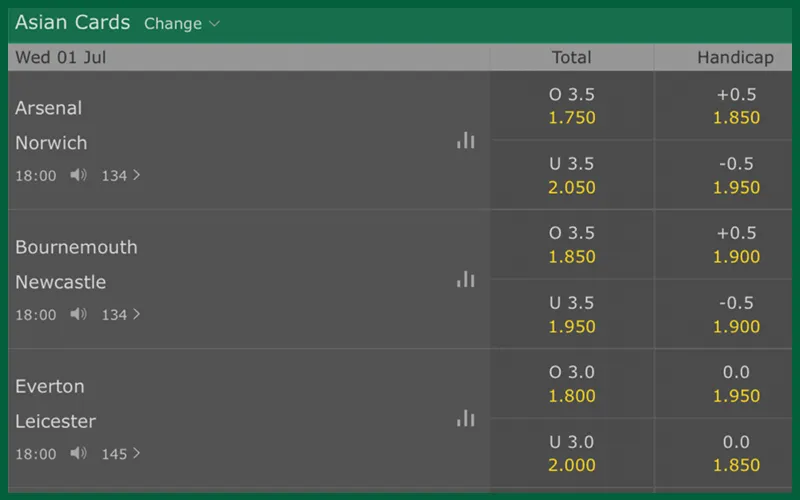
Task: Pick Over 3.0 at 1.800 for Everton match
Action: (572, 384)
